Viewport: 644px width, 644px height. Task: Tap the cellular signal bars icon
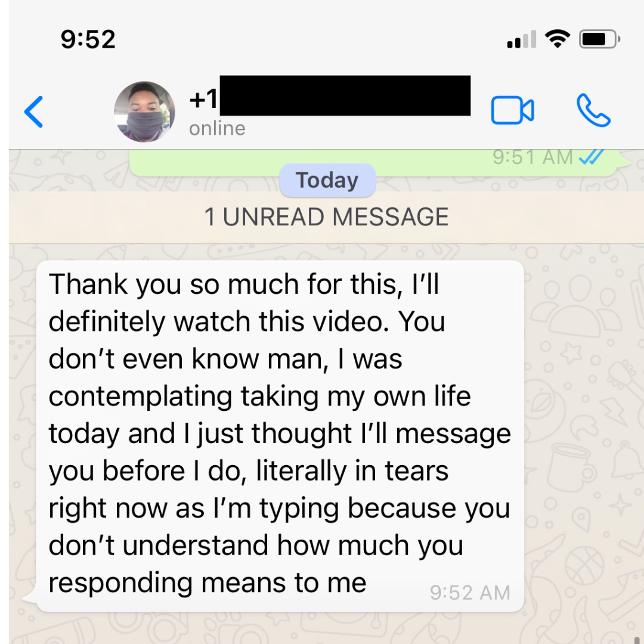click(x=522, y=39)
